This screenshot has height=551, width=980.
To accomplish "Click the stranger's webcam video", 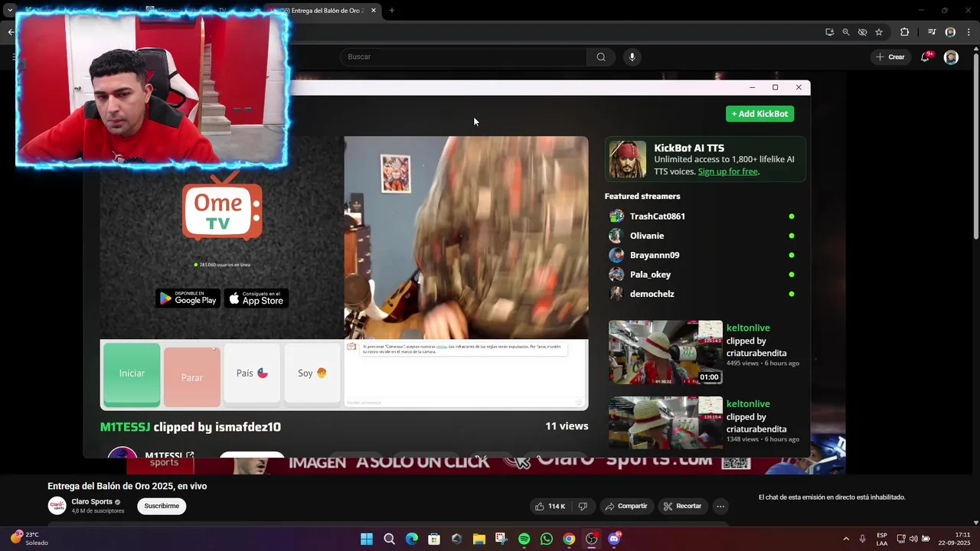I will click(466, 237).
